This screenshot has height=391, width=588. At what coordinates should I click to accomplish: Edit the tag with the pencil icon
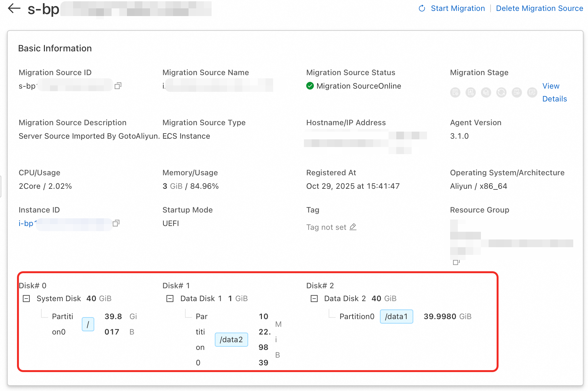pos(353,227)
